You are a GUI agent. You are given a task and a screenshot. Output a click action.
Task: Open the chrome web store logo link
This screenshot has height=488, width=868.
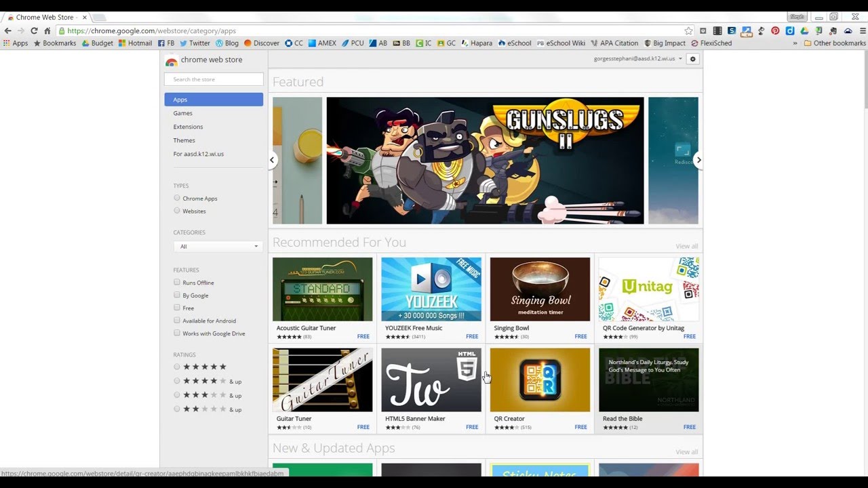(x=203, y=60)
